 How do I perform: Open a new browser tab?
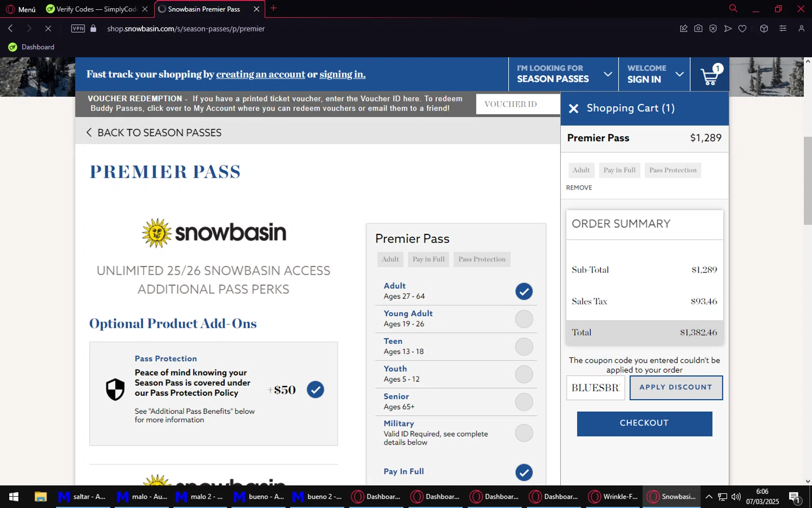pyautogui.click(x=273, y=9)
